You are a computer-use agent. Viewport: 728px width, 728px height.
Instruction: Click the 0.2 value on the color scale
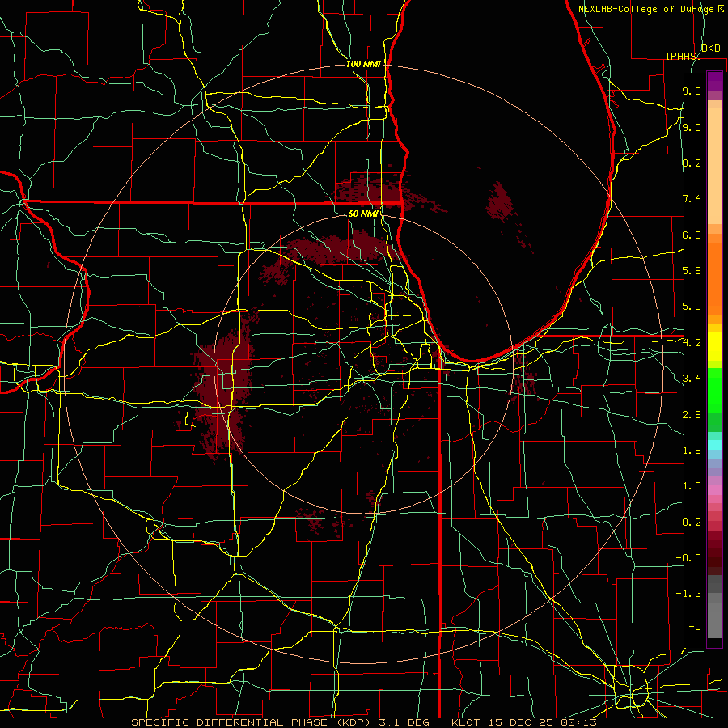coord(692,522)
